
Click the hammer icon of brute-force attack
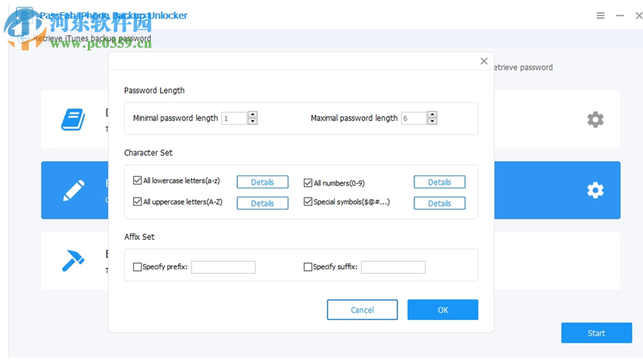(x=73, y=260)
